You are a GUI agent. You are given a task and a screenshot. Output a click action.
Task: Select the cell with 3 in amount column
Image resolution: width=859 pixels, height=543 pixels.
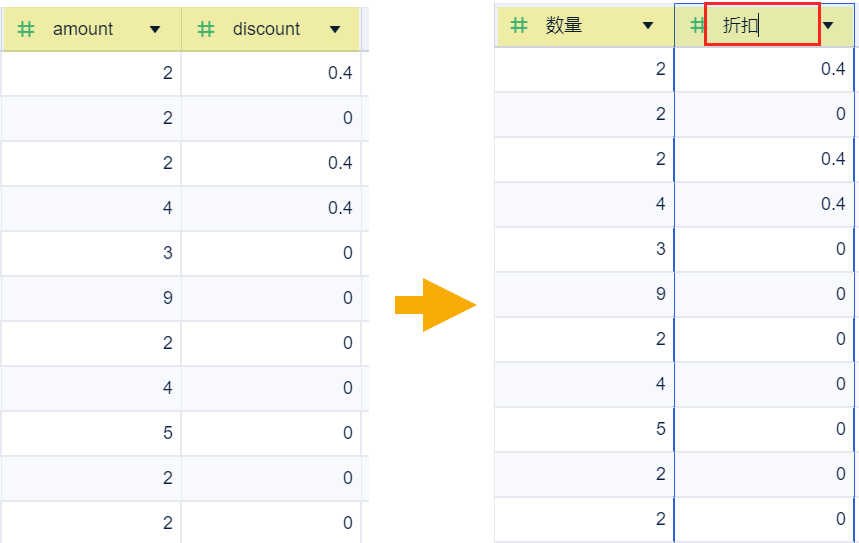(x=91, y=253)
